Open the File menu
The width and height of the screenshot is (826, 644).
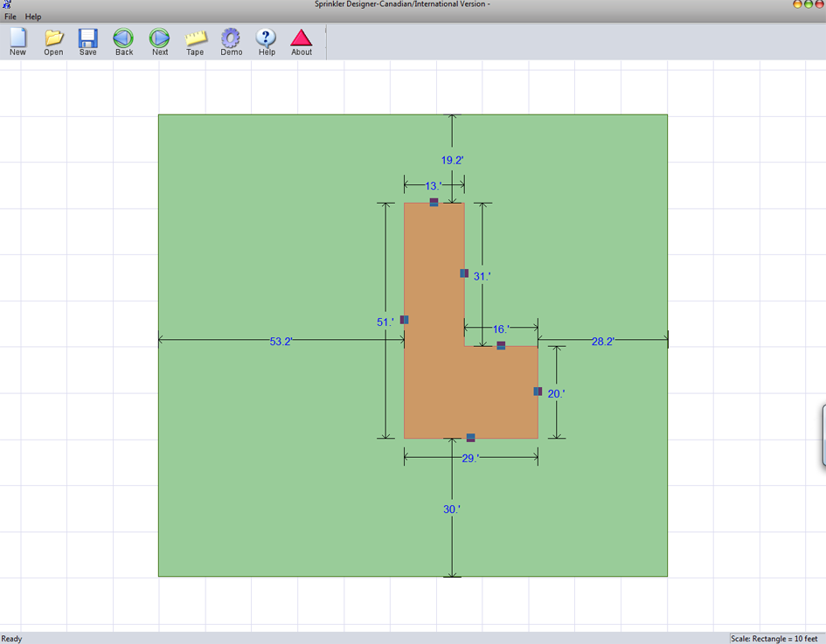[x=10, y=17]
